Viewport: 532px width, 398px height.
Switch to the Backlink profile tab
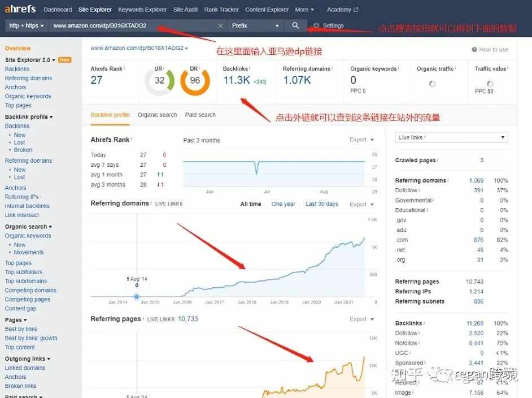coord(110,115)
